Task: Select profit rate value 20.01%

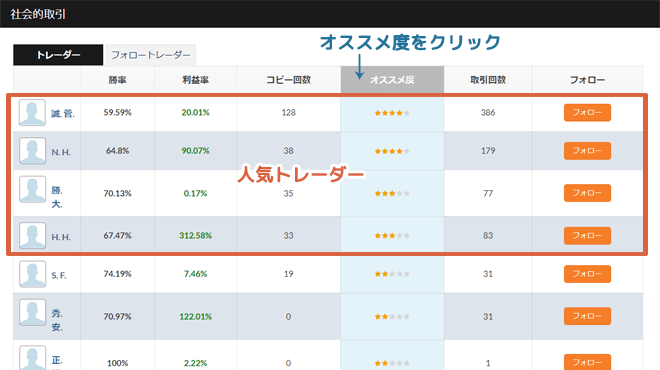Action: (195, 112)
